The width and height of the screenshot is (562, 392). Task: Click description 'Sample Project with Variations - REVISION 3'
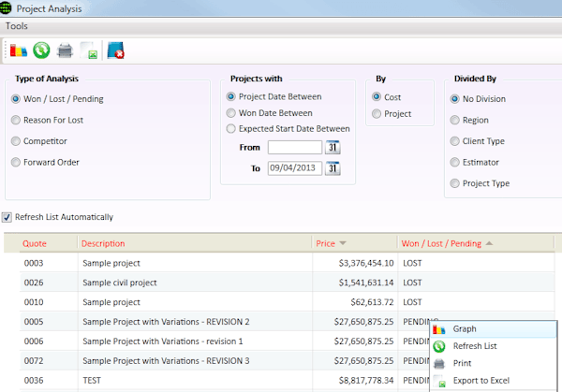pos(166,360)
